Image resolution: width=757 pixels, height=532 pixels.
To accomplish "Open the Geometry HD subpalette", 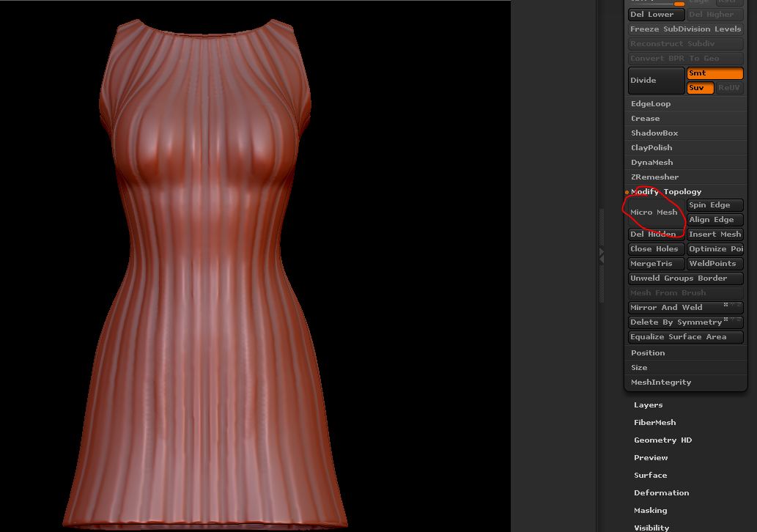I will coord(662,440).
